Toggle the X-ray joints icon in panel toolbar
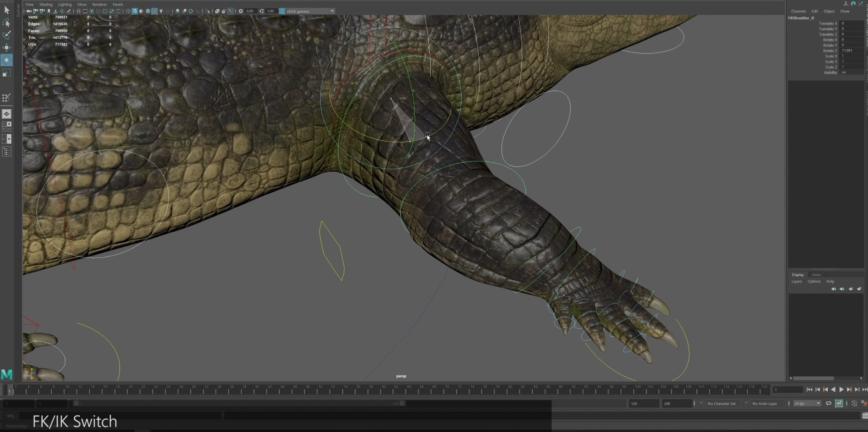Screen dimensions: 868x432 230,11
